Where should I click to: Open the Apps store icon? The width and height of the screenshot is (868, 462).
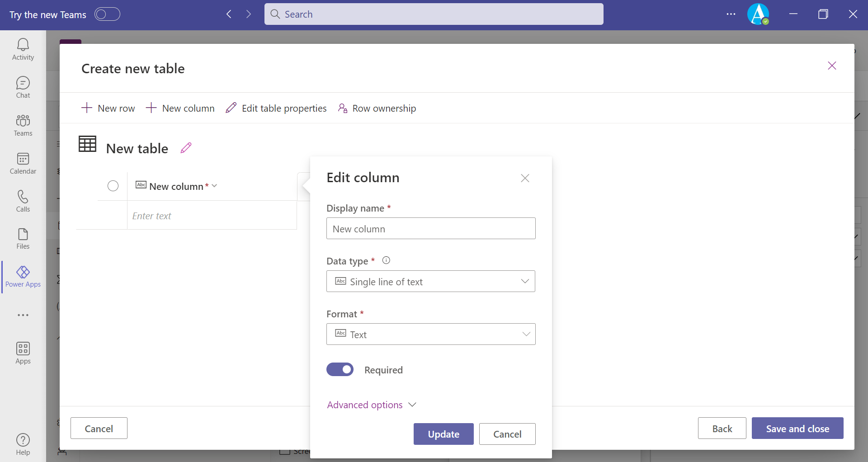pyautogui.click(x=23, y=353)
